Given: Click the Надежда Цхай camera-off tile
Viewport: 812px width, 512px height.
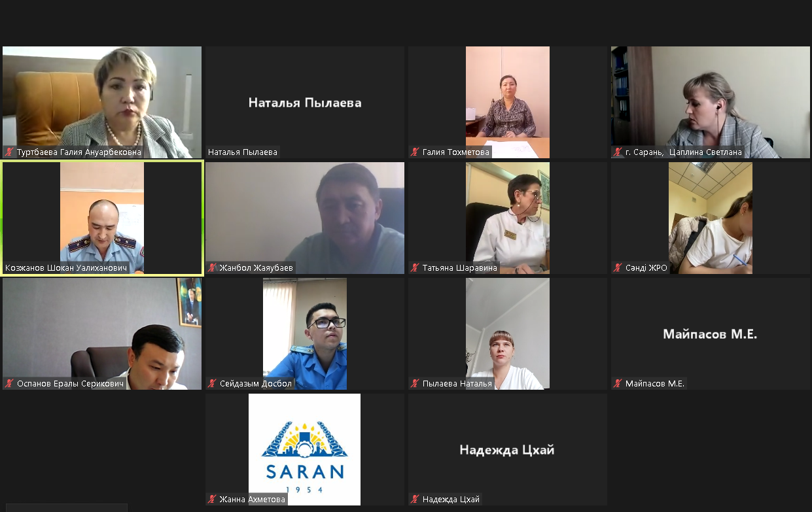Looking at the screenshot, I should click(508, 449).
